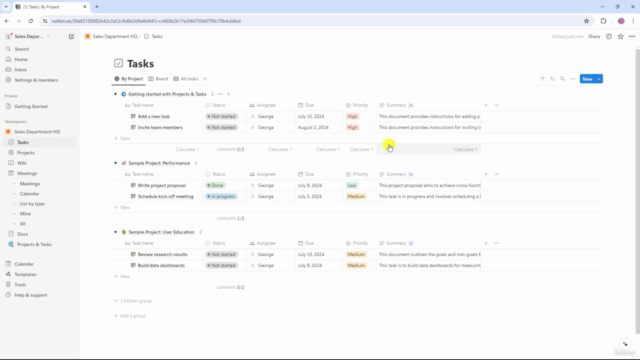Click the new page compose icon in sidebar
640x360 pixels.
(71, 36)
